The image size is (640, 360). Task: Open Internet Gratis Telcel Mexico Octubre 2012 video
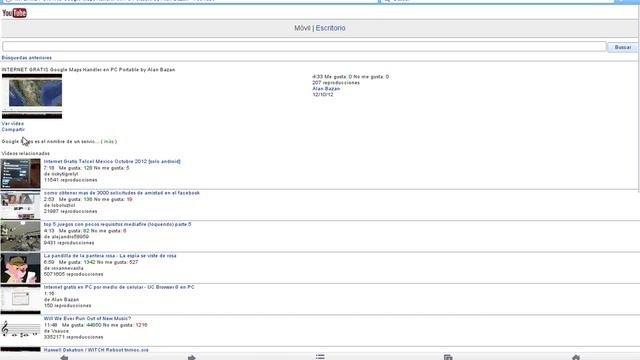[x=112, y=162]
